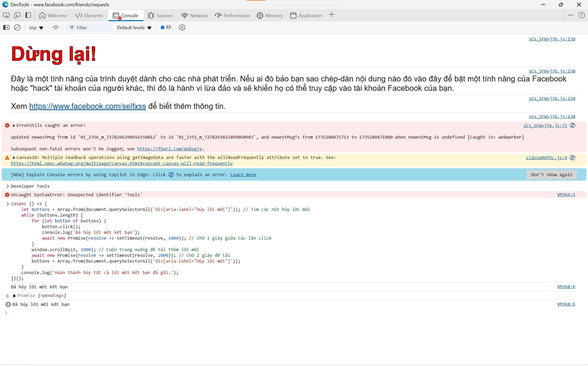Toggle the prohibition/clear icon
Screen dimensions: 588x366
[x=17, y=27]
